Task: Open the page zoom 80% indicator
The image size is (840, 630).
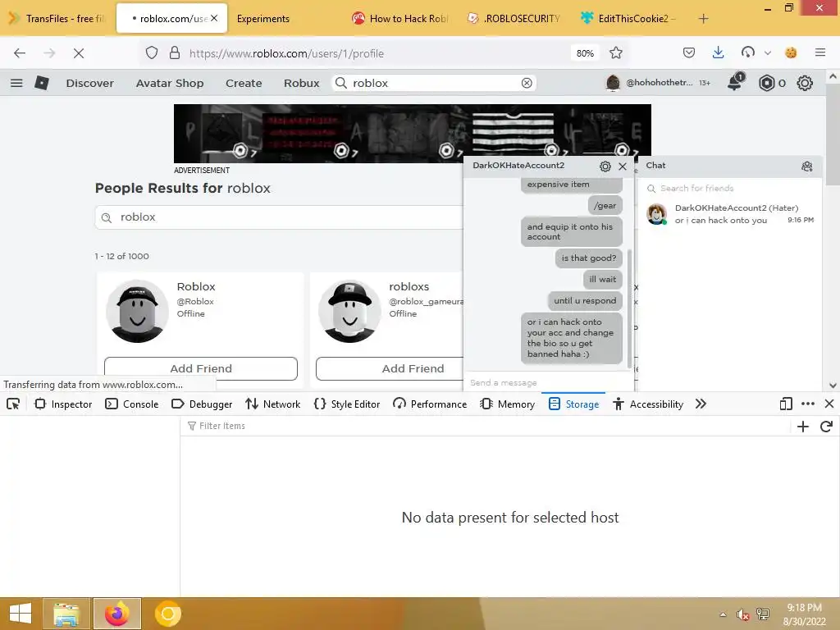Action: pyautogui.click(x=585, y=53)
